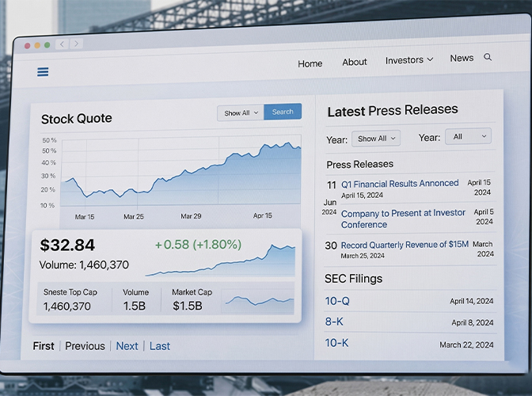The image size is (532, 396).
Task: Open the 10-Q SEC filing
Action: [337, 301]
